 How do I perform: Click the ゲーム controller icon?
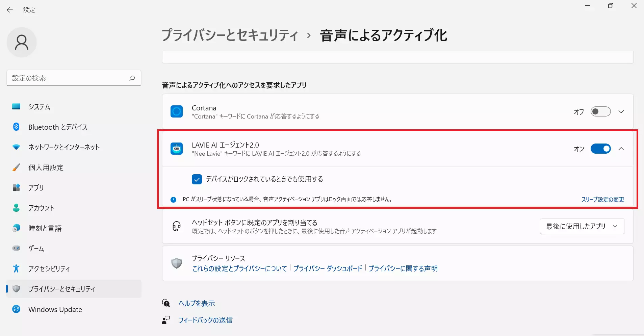pyautogui.click(x=16, y=248)
